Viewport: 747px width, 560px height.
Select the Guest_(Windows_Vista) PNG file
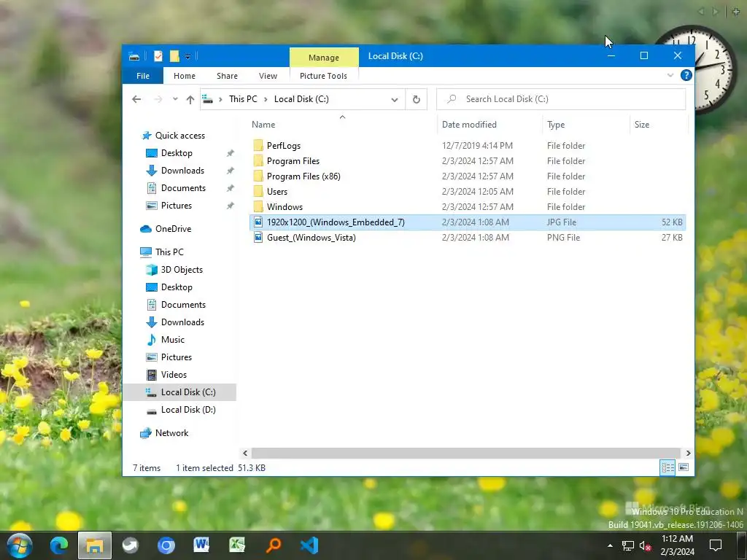point(311,238)
